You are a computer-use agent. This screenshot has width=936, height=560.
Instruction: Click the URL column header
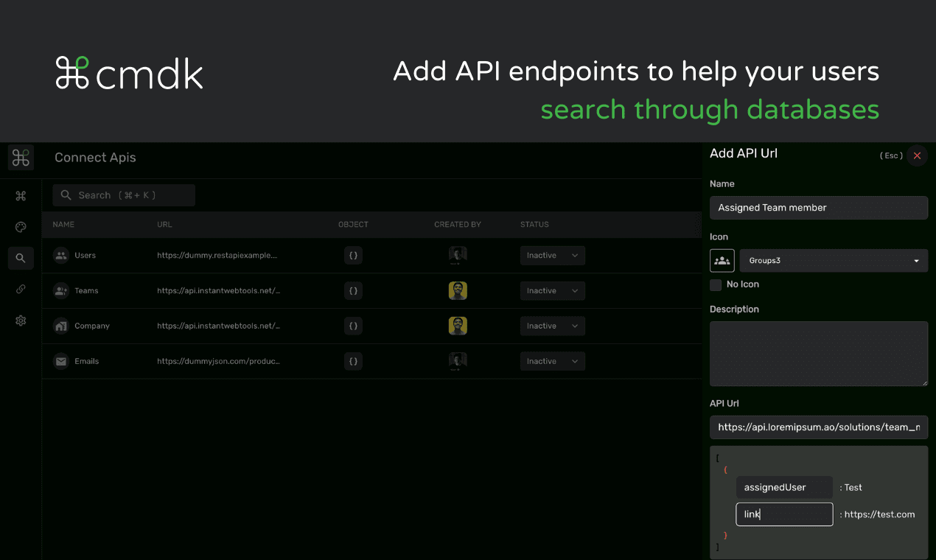pyautogui.click(x=164, y=225)
